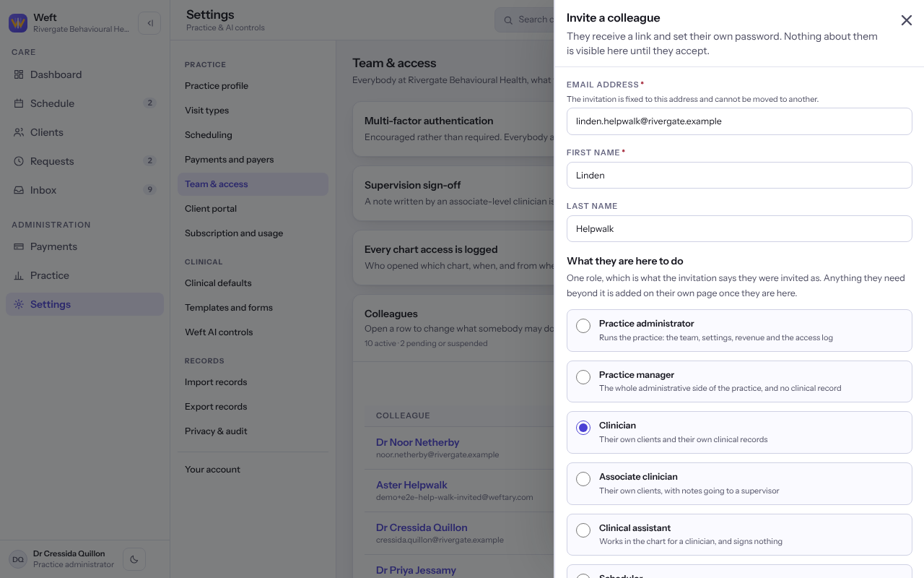Open Import records settings
The height and width of the screenshot is (578, 924).
click(x=253, y=382)
